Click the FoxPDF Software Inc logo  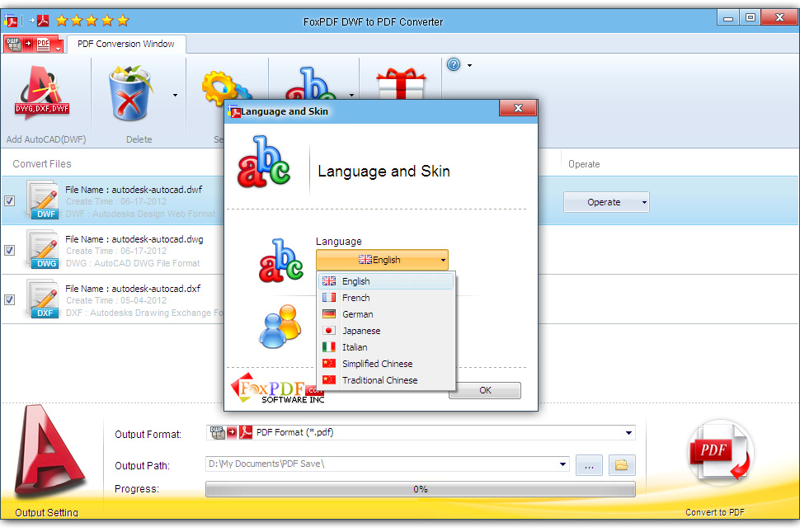pos(278,388)
